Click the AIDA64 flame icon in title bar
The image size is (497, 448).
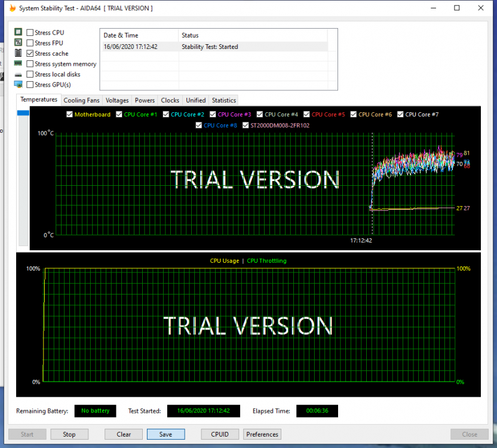pos(12,8)
